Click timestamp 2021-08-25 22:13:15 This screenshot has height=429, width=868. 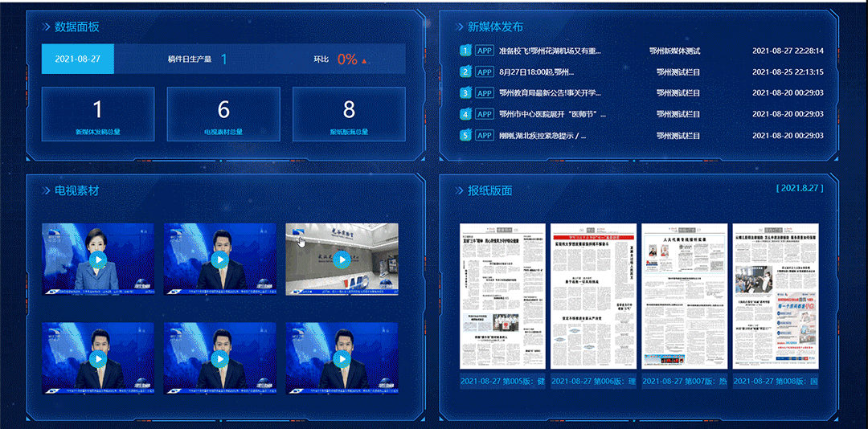click(788, 72)
